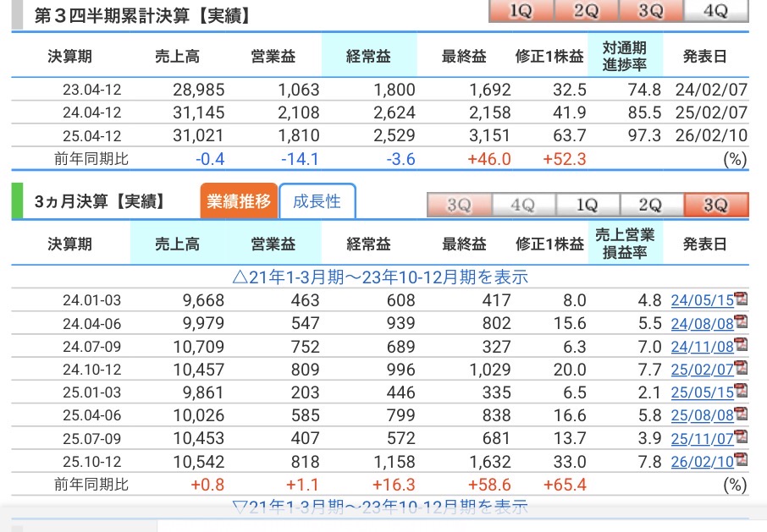Open PDF icon next to 24/08/08
Image resolution: width=767 pixels, height=532 pixels.
[x=742, y=321]
